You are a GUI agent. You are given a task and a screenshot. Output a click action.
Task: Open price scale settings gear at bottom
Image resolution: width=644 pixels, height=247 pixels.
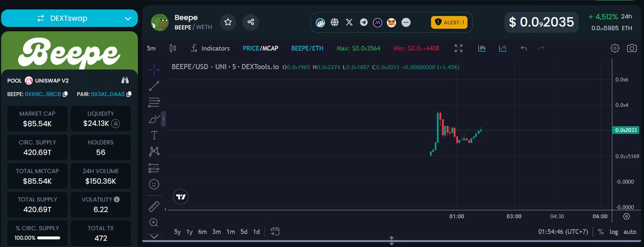[626, 216]
